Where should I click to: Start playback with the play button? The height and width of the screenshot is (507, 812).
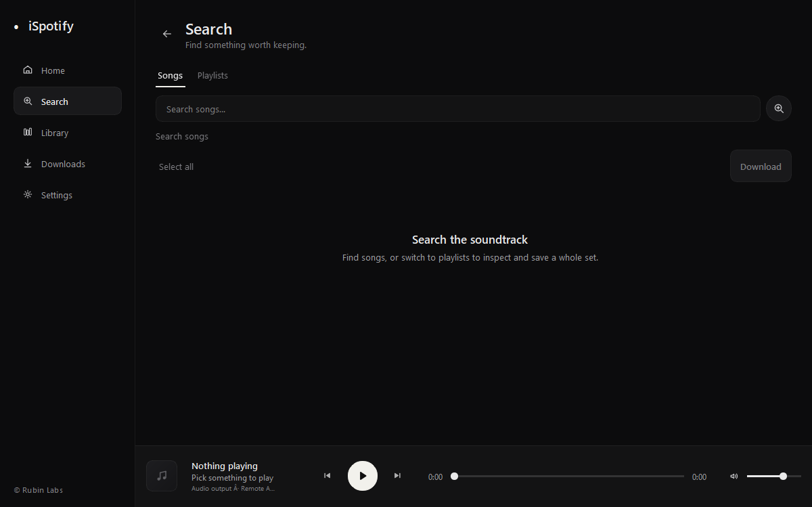(x=363, y=476)
